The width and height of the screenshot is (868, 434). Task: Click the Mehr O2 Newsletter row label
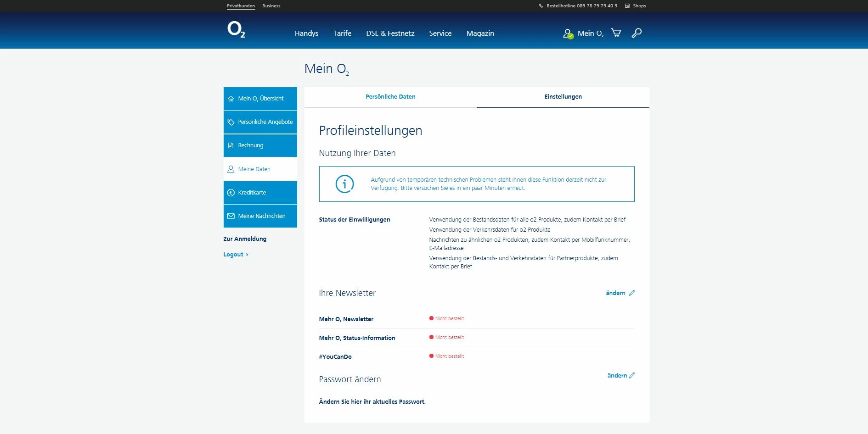(346, 319)
